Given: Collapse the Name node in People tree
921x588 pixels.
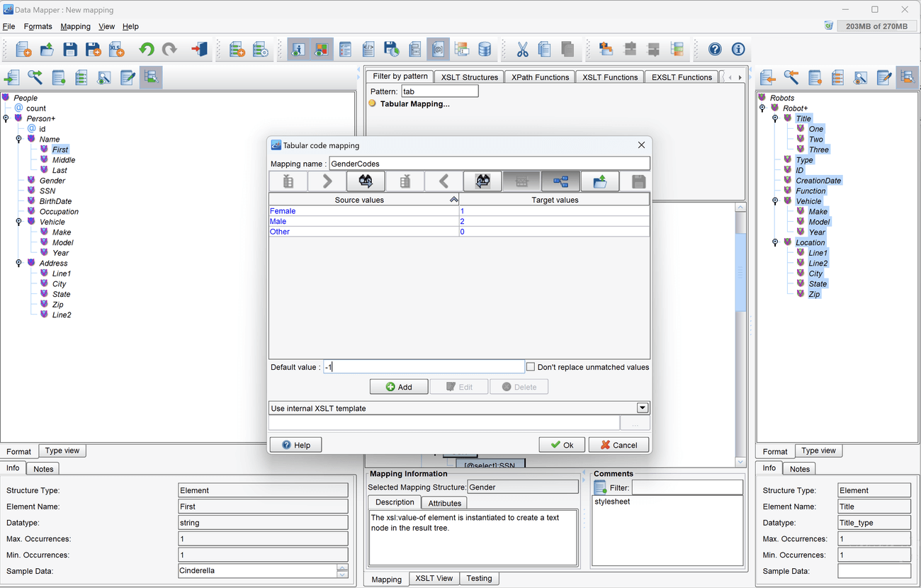Looking at the screenshot, I should pyautogui.click(x=18, y=139).
